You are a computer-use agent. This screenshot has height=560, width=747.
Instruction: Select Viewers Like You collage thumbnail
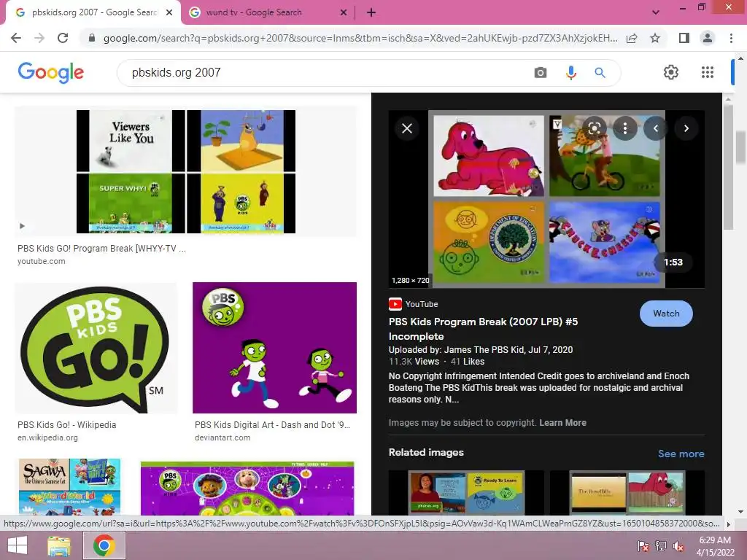pyautogui.click(x=186, y=171)
